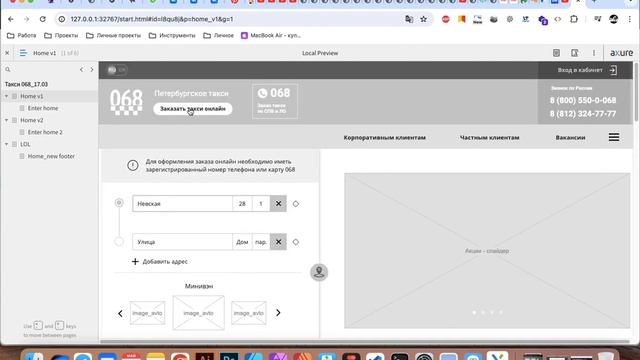
Task: Click the axure logo in the toolbar
Action: point(621,53)
